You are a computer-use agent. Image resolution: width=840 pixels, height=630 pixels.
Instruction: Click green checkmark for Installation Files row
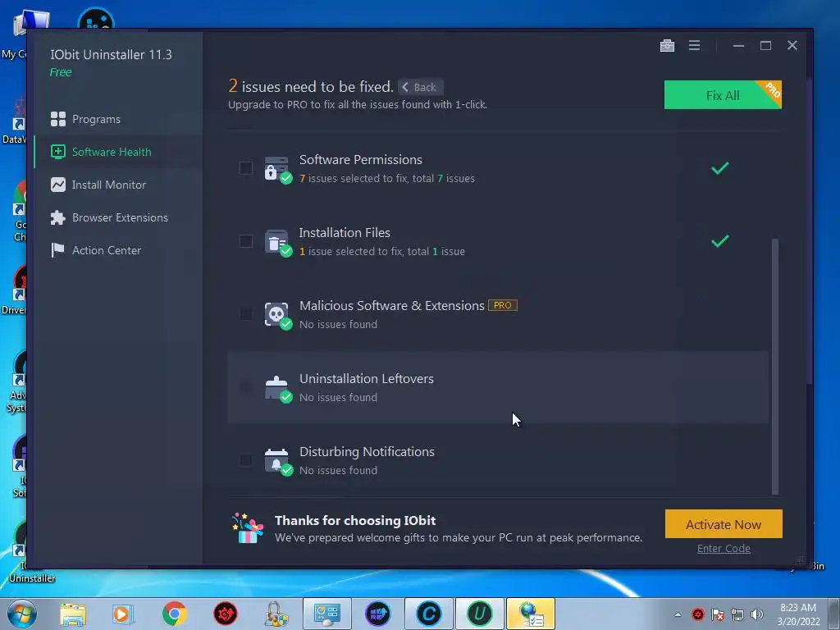719,241
